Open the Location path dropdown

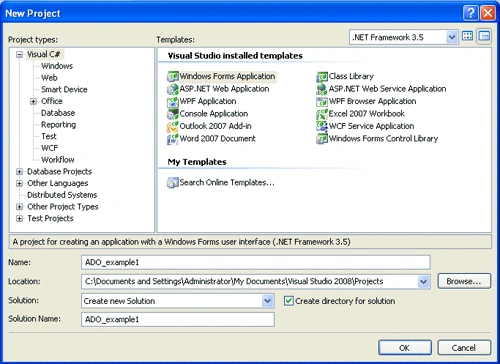[x=423, y=282]
